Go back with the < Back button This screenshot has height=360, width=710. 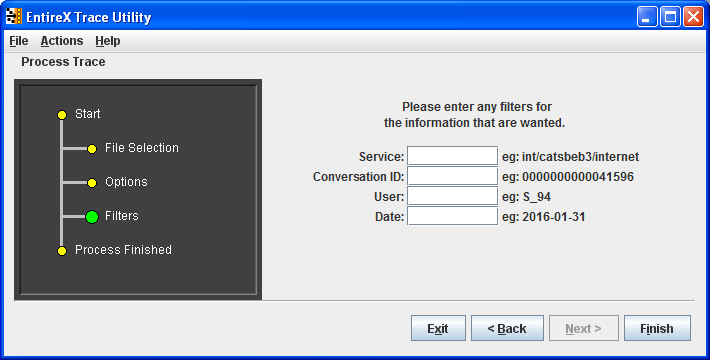pos(507,328)
